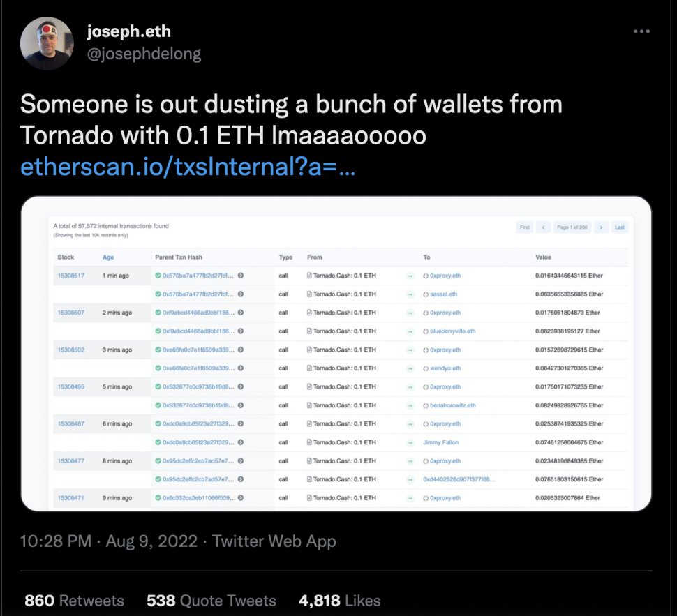Viewport: 677px width, 616px height.
Task: Open the tweet's three-dot more menu
Action: 641,31
